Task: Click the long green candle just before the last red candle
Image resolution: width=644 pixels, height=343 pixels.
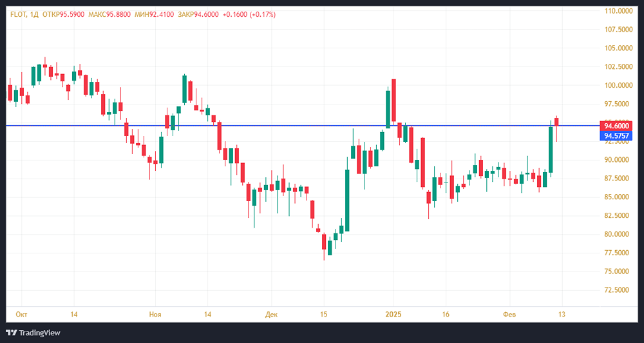Action: point(551,150)
